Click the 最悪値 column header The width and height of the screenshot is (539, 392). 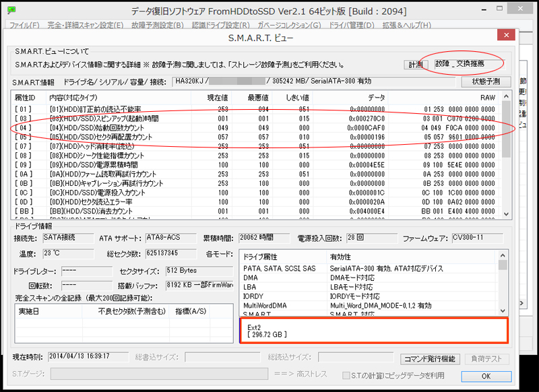tap(252, 98)
